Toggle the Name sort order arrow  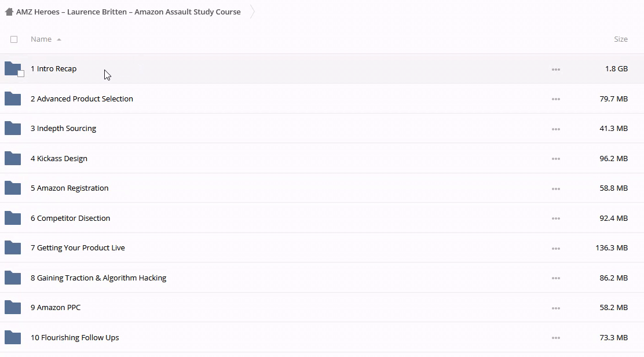59,39
